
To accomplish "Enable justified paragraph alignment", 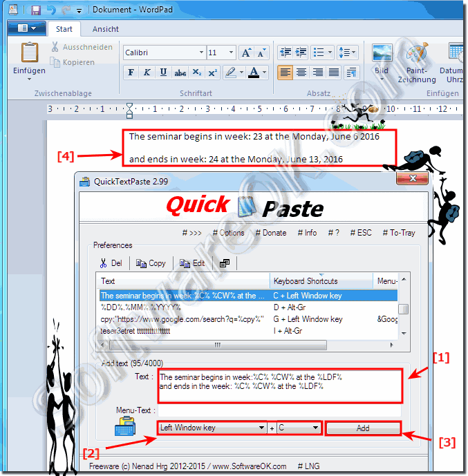I will (x=334, y=73).
